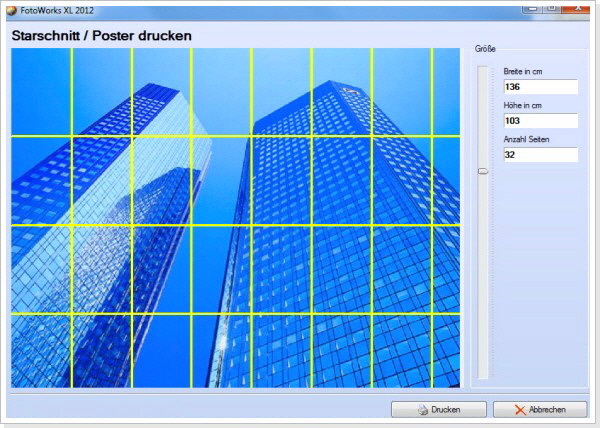Viewport: 600px width, 428px height.
Task: Click the Starschnitt / Poster drucken heading
Action: click(x=102, y=36)
